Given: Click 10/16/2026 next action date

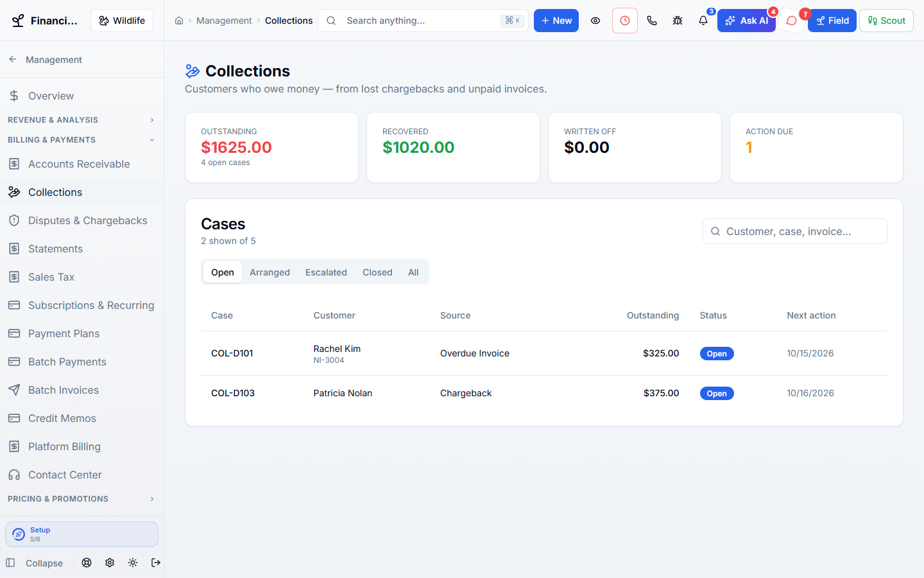Looking at the screenshot, I should click(810, 393).
